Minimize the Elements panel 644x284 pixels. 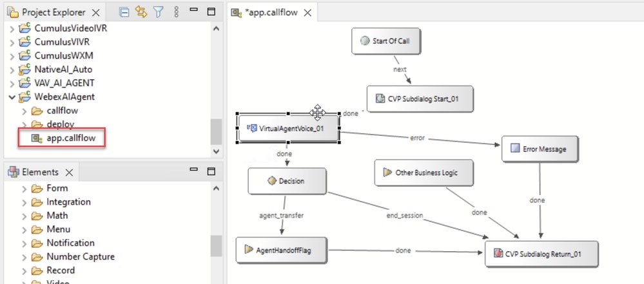[x=194, y=169]
